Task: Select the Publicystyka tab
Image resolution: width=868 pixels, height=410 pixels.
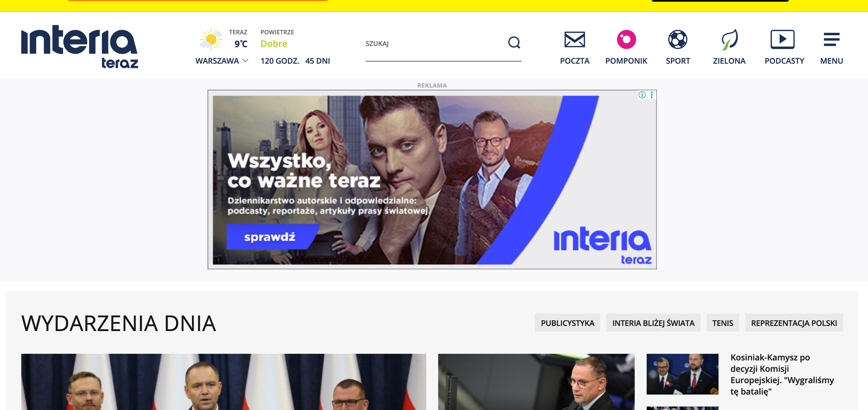Action: (567, 323)
